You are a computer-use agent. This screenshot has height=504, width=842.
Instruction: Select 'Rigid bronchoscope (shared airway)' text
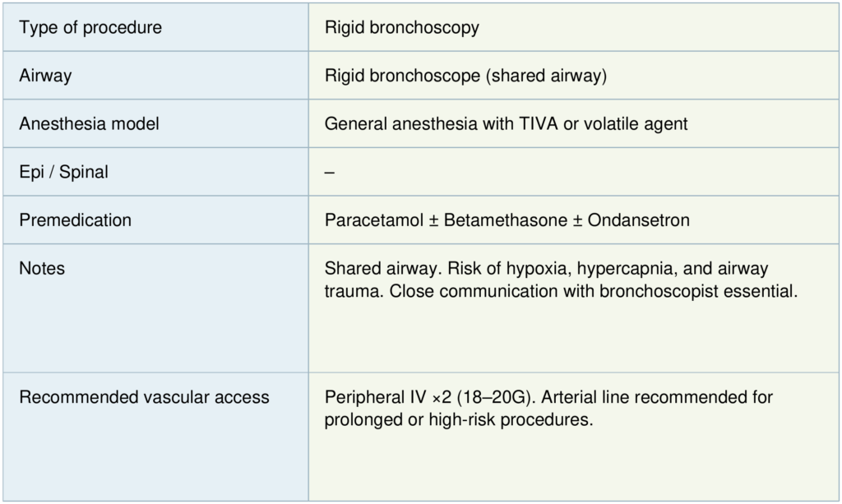pyautogui.click(x=465, y=76)
